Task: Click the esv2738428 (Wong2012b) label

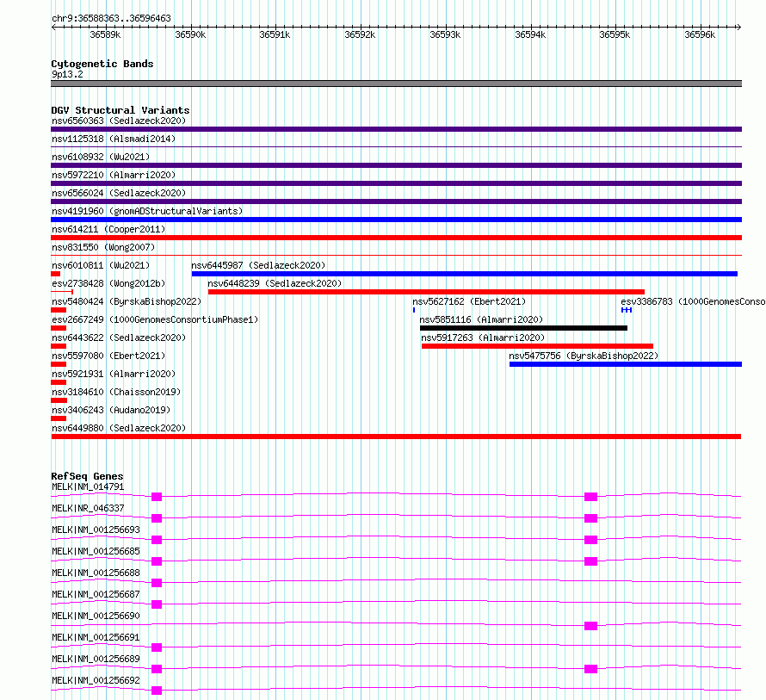Action: [x=108, y=283]
